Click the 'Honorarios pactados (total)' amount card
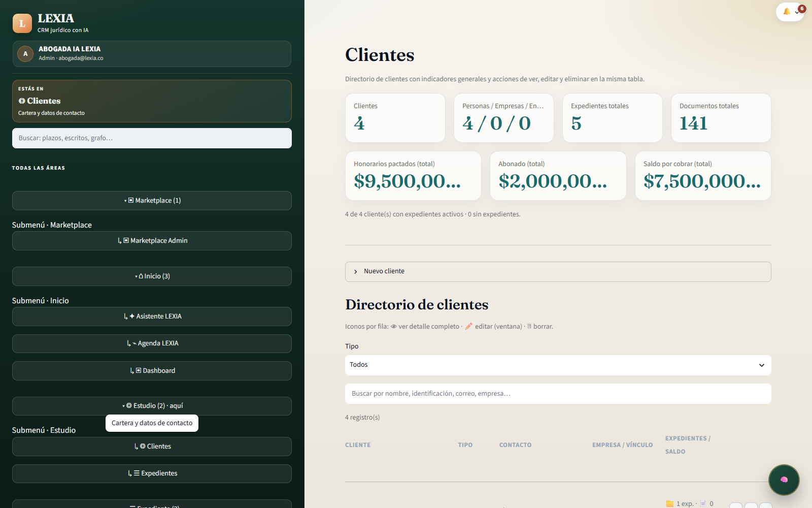This screenshot has width=812, height=508. coord(413,176)
